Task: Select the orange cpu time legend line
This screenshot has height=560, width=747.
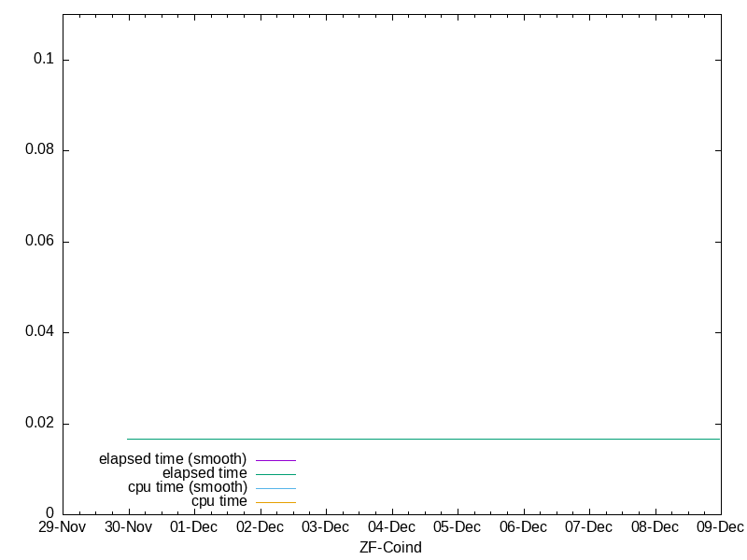Action: point(275,502)
